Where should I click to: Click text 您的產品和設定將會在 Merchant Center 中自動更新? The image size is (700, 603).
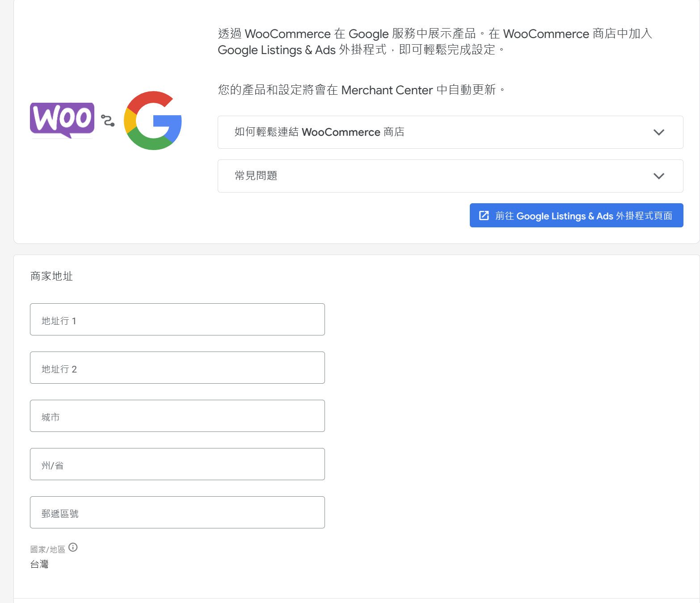[361, 90]
